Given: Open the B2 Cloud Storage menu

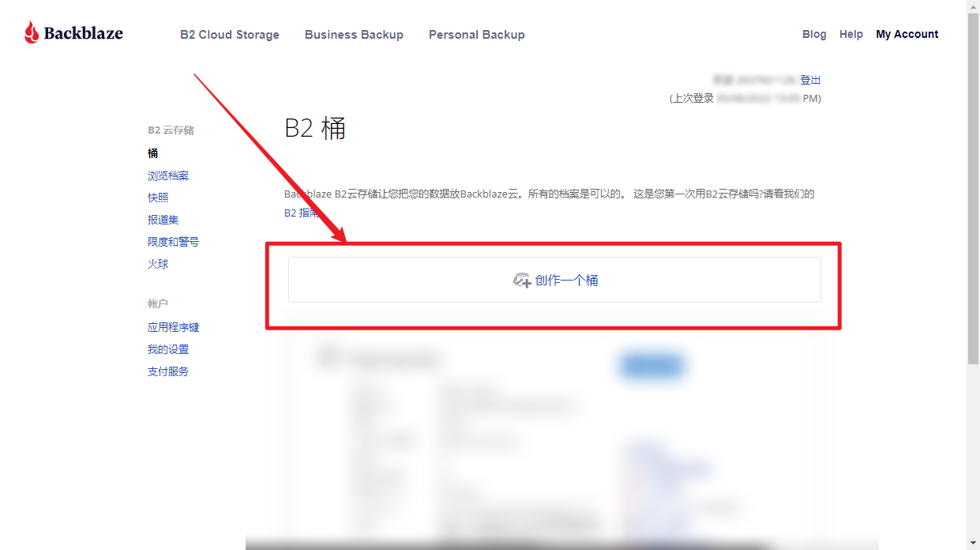Looking at the screenshot, I should click(230, 35).
